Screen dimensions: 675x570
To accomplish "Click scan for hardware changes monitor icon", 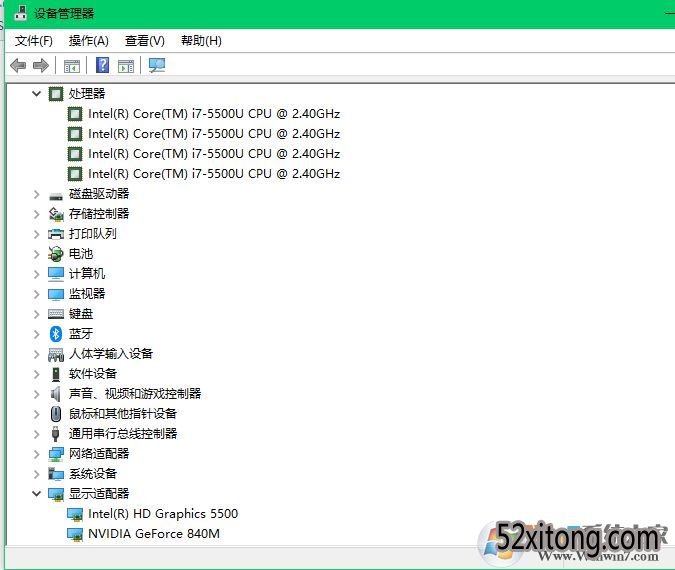I will click(157, 65).
